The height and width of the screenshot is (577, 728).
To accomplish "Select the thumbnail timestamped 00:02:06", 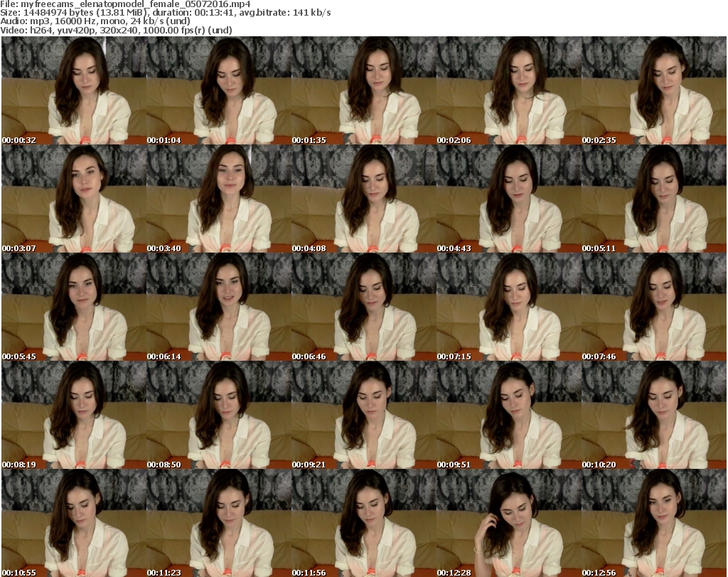I will point(509,90).
